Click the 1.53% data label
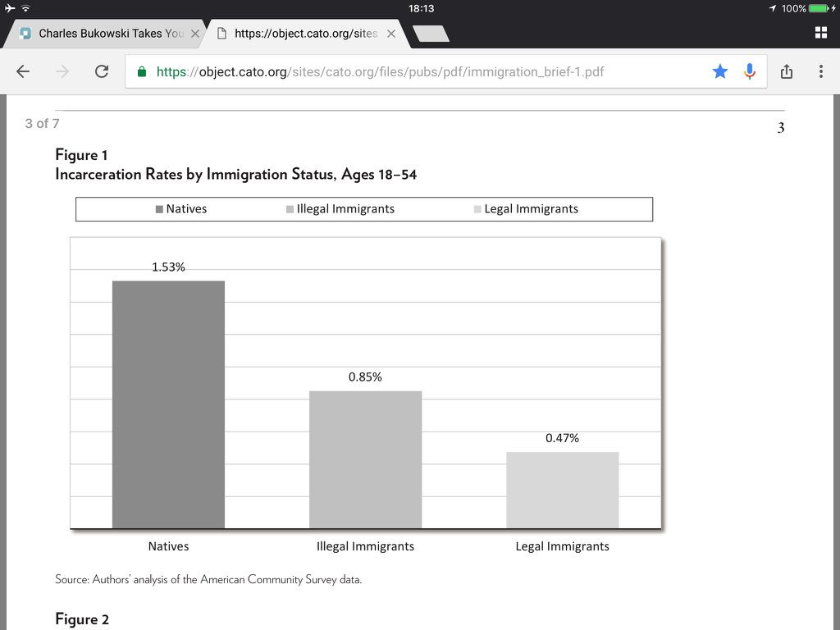 point(168,267)
